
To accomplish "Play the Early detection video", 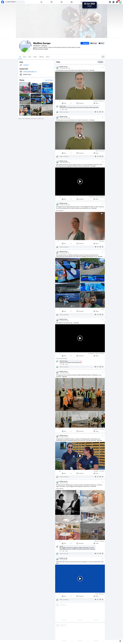I will point(80,338).
